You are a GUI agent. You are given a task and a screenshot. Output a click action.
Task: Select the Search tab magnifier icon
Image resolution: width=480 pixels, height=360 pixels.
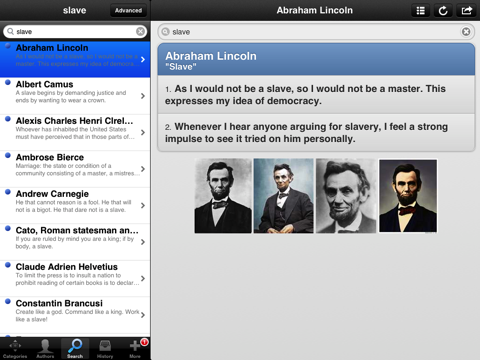click(75, 346)
